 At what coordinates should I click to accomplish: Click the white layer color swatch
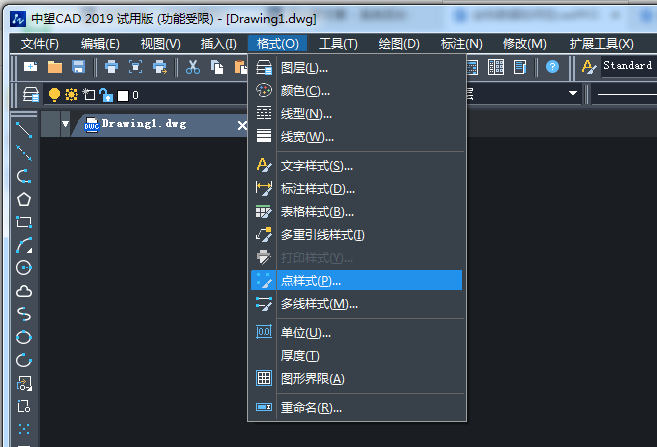pyautogui.click(x=122, y=96)
